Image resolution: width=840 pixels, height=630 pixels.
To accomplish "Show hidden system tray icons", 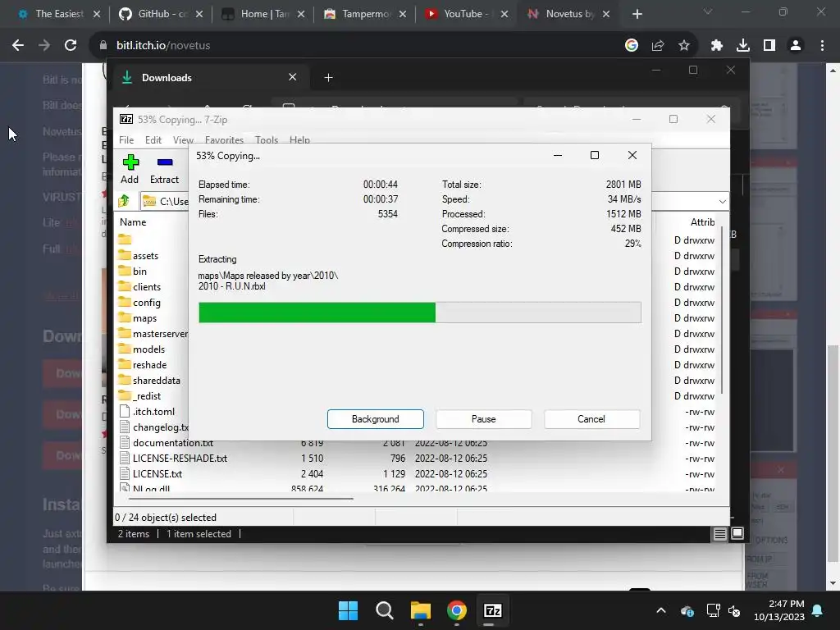I will click(x=661, y=610).
